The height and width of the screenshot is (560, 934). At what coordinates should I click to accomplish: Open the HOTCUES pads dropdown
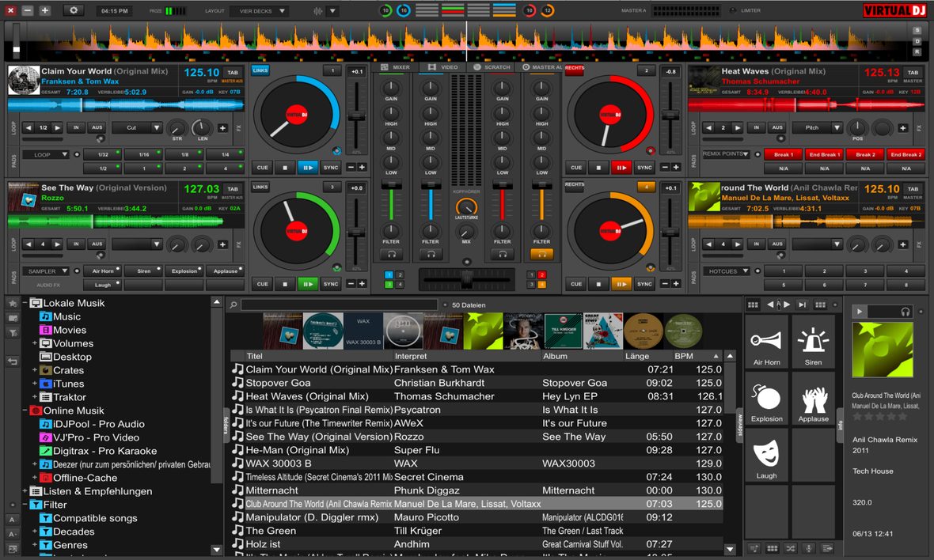[x=727, y=271]
